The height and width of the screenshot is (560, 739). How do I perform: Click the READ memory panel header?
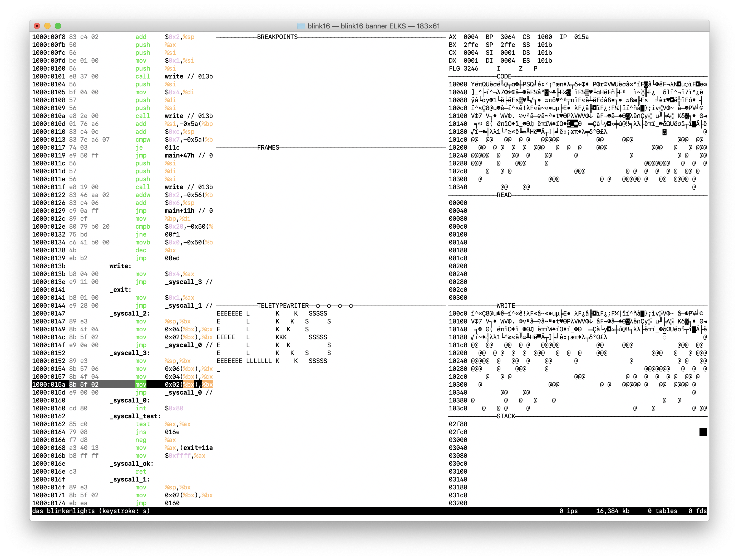504,195
